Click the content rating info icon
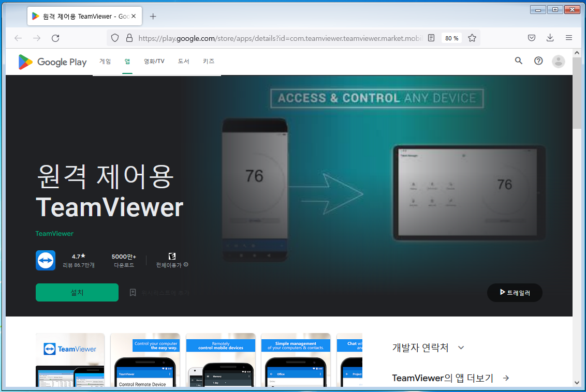This screenshot has width=586, height=392. [x=186, y=265]
